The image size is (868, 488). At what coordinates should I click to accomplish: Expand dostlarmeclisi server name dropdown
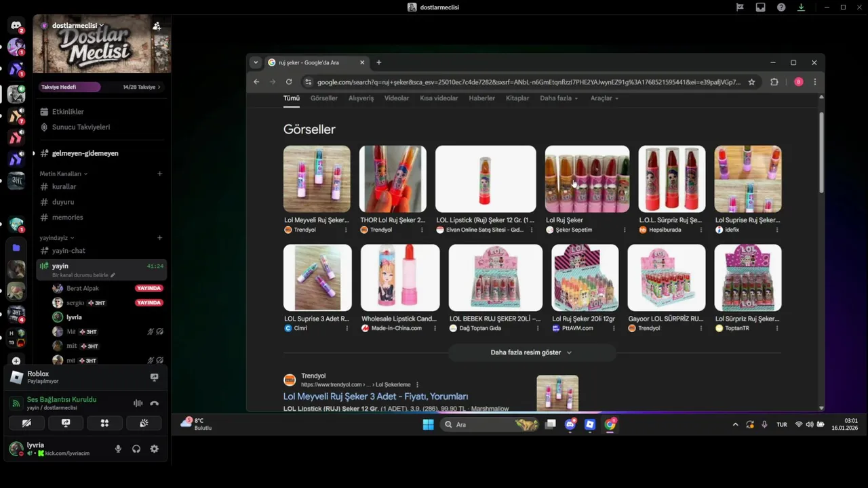click(101, 25)
